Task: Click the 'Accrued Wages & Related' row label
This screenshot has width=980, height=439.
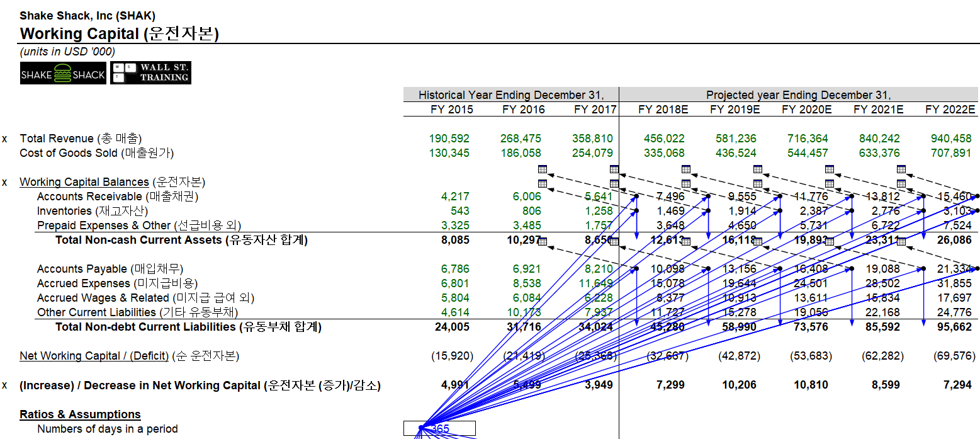Action: click(145, 298)
